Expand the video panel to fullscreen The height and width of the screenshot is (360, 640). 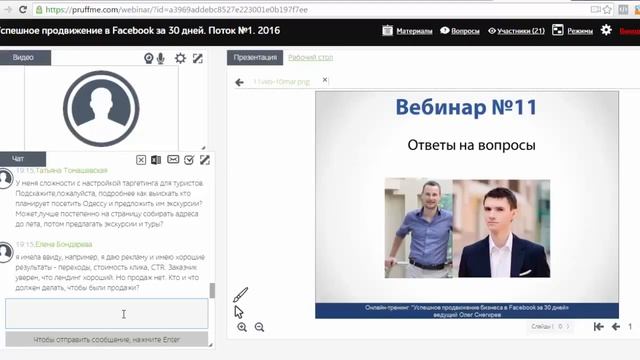point(198,58)
